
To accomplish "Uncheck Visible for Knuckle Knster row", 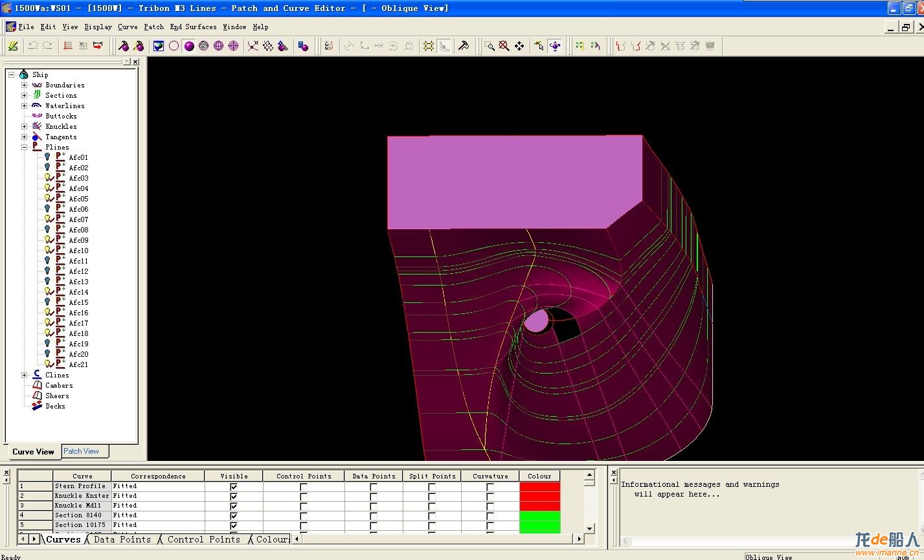I will pos(234,496).
